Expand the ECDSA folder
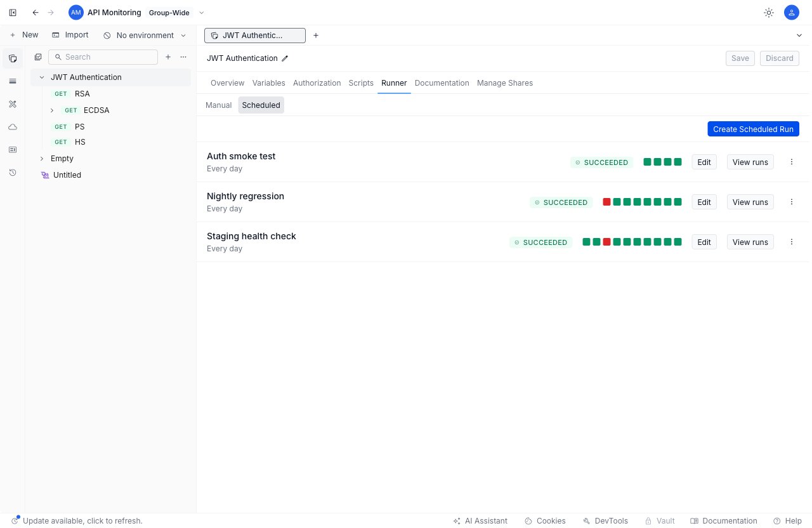Screen dimensions: 812x528 pos(52,110)
